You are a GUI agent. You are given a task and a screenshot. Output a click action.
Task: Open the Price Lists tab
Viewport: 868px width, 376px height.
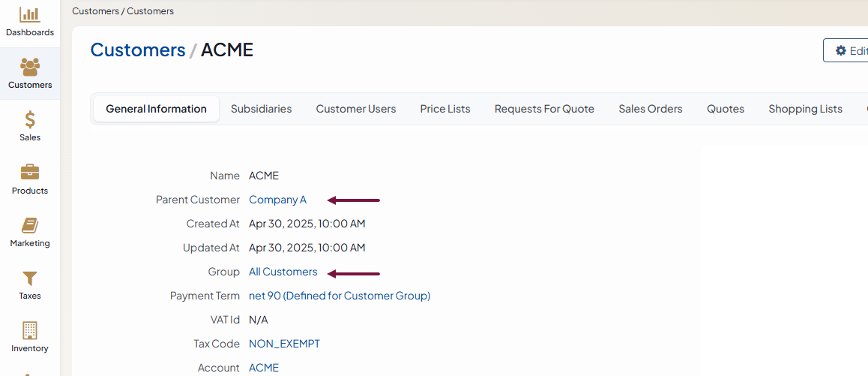click(x=445, y=109)
